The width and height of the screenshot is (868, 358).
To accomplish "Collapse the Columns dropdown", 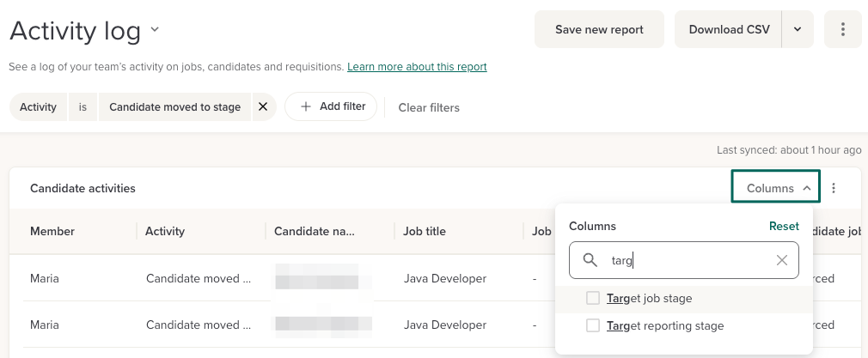I will [777, 188].
